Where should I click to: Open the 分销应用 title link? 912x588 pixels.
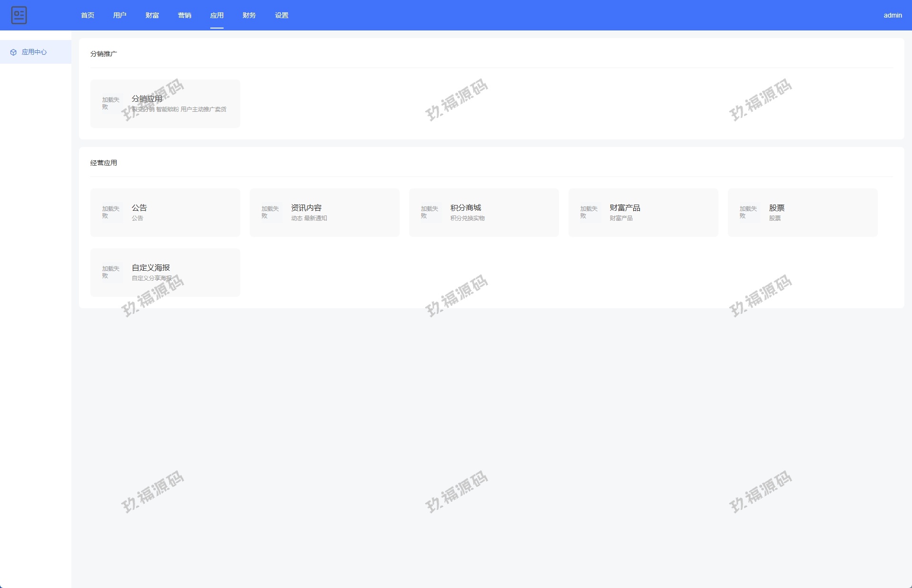tap(147, 99)
